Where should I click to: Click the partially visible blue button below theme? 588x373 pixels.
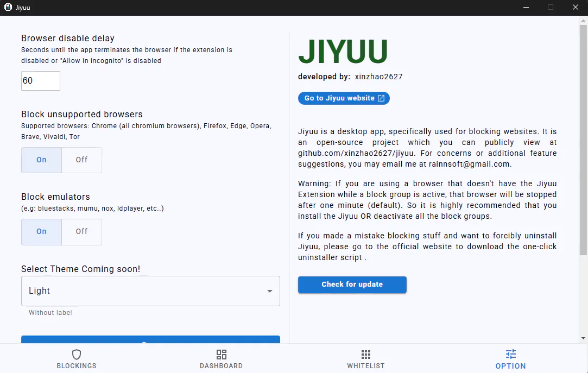point(150,339)
